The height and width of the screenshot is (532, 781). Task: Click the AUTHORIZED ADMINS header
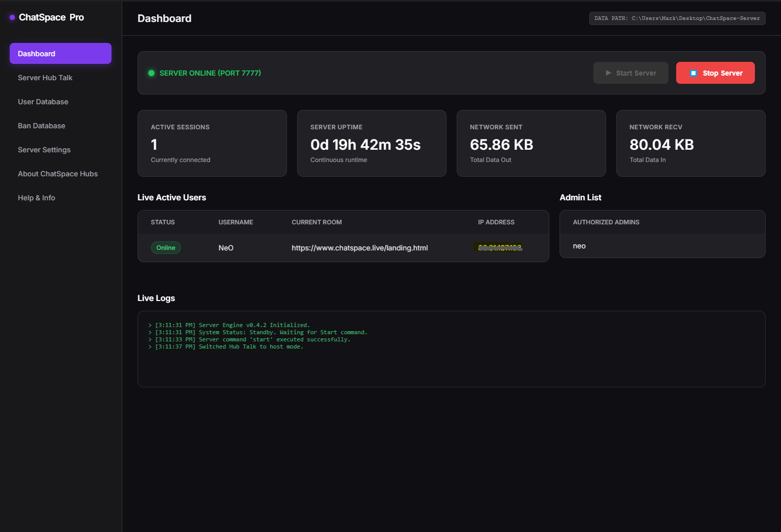click(606, 222)
